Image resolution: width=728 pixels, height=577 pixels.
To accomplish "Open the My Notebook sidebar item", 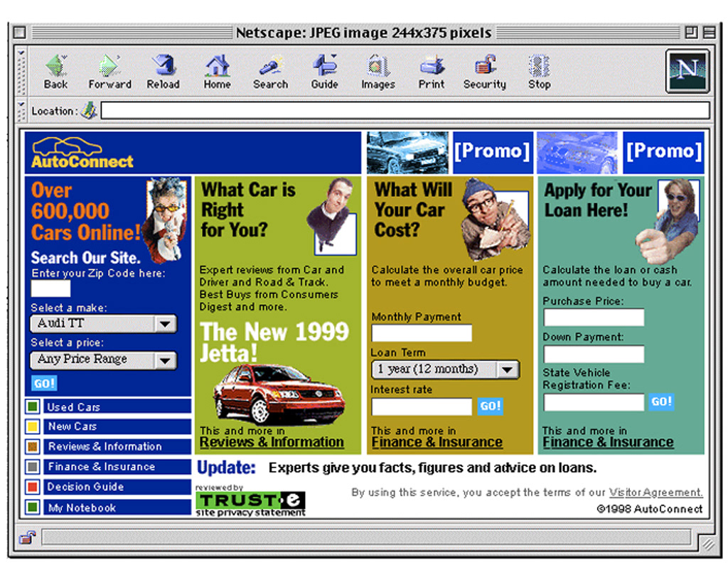I will coord(82,507).
